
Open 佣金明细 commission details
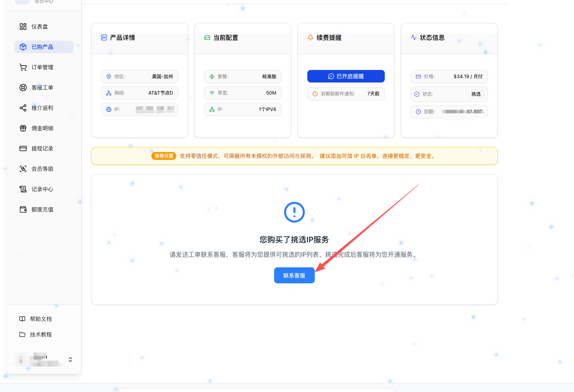point(44,128)
